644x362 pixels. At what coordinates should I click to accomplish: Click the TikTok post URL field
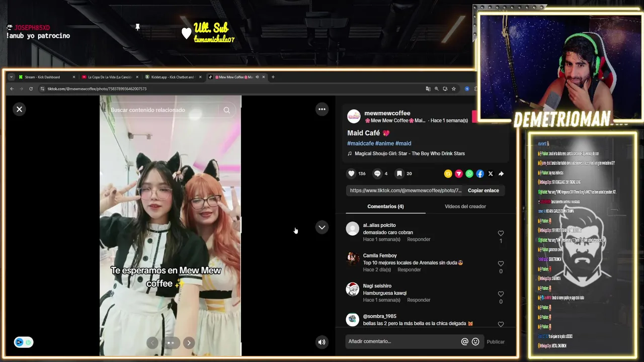click(406, 191)
